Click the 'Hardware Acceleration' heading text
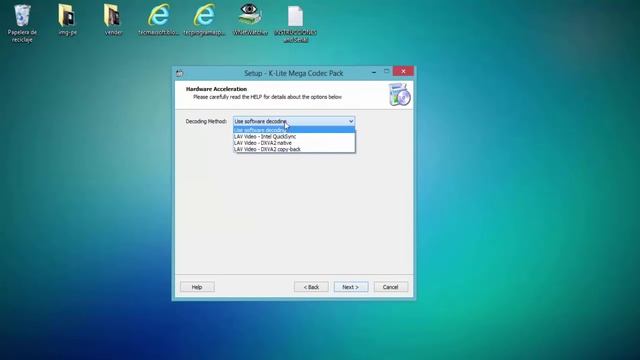 tap(216, 89)
